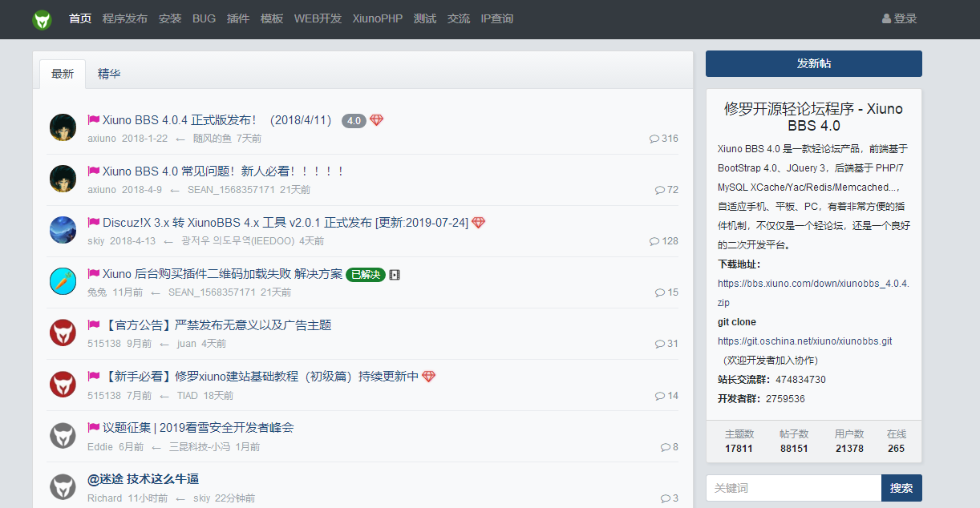Click axiuno avatar on 常见问题 post
Viewport: 980px width, 508px height.
click(63, 178)
